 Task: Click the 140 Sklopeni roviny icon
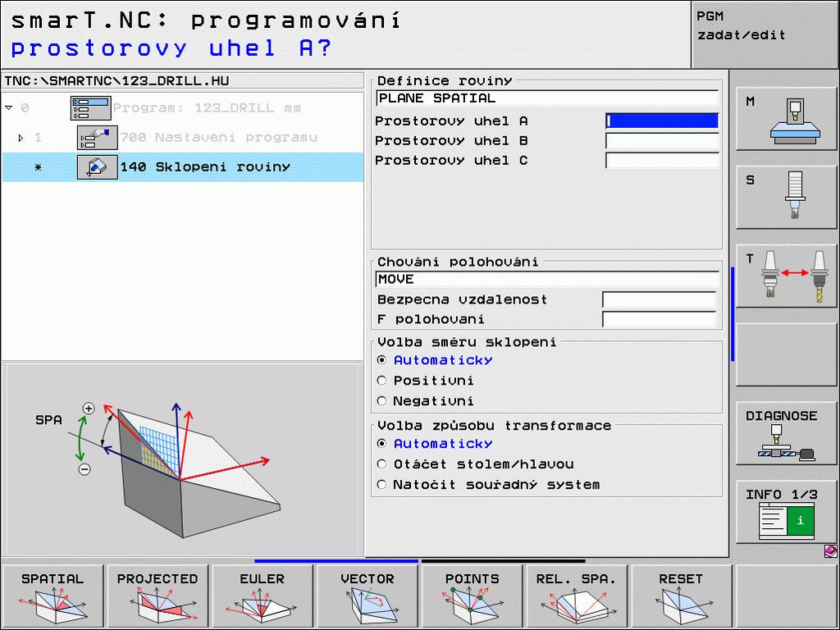coord(97,167)
